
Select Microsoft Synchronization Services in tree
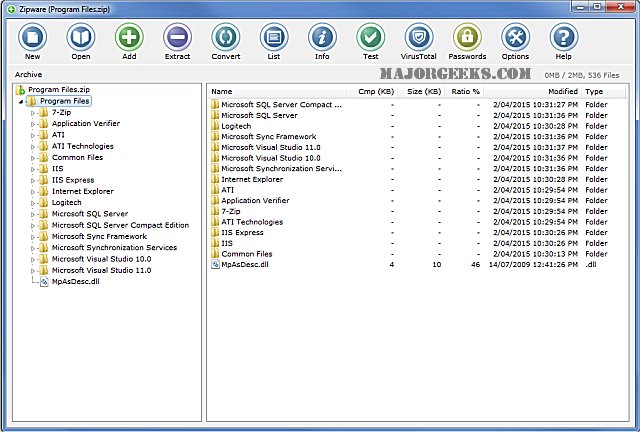(114, 247)
